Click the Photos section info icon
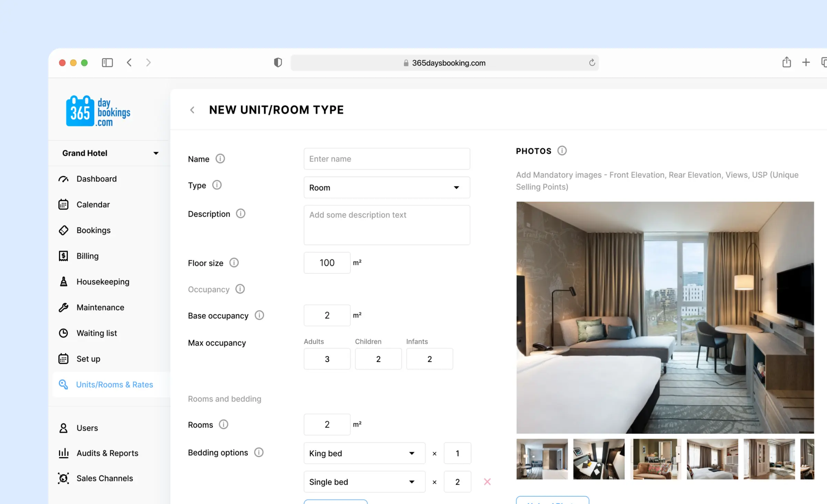This screenshot has width=827, height=504. (x=562, y=150)
